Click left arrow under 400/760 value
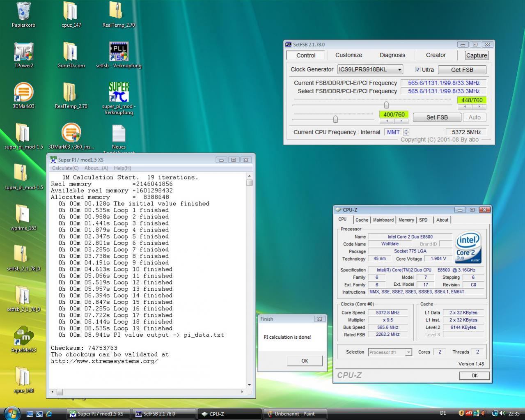This screenshot has height=420, width=525. (387, 121)
